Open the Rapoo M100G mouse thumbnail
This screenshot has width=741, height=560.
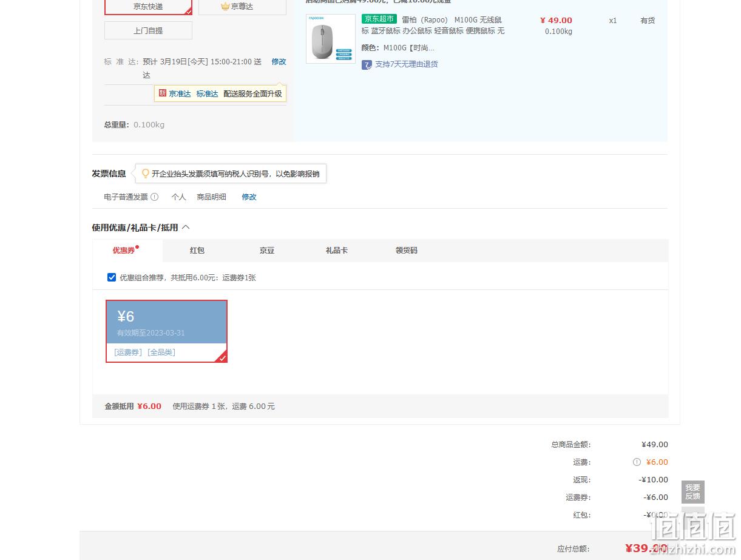[331, 39]
